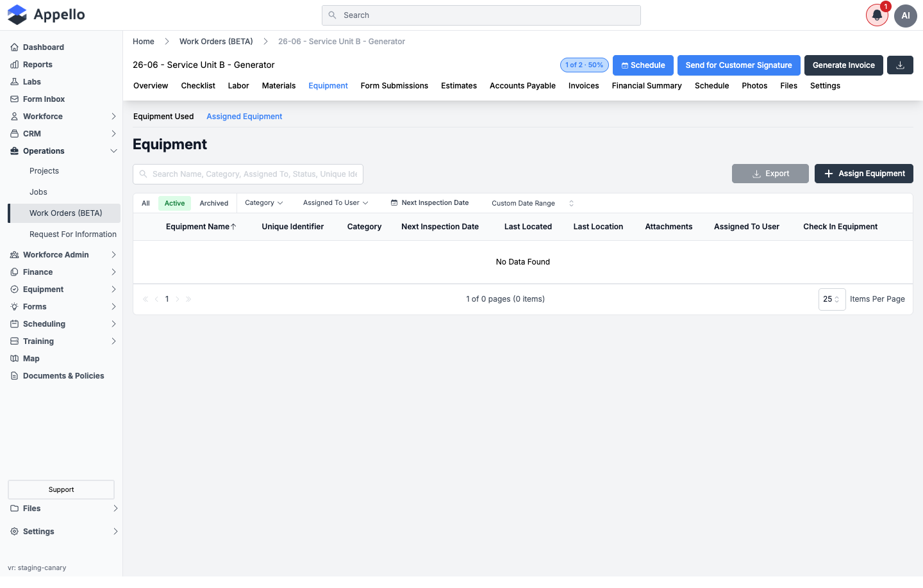Switch to the Checklist tab
923x588 pixels.
[198, 86]
